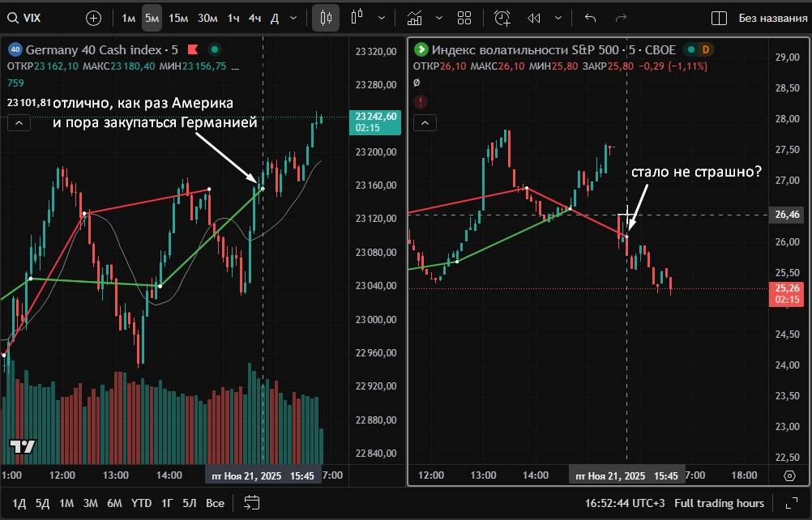Select the 1М date range tab

[66, 503]
